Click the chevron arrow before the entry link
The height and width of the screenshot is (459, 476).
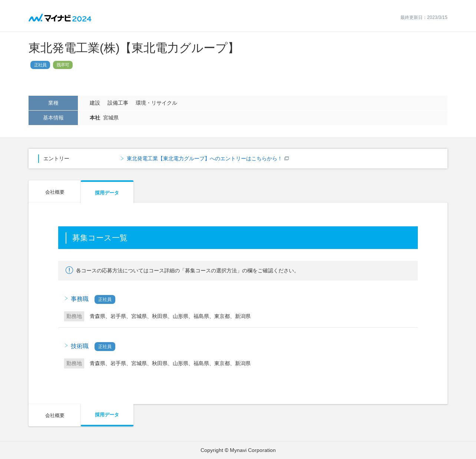(x=122, y=158)
